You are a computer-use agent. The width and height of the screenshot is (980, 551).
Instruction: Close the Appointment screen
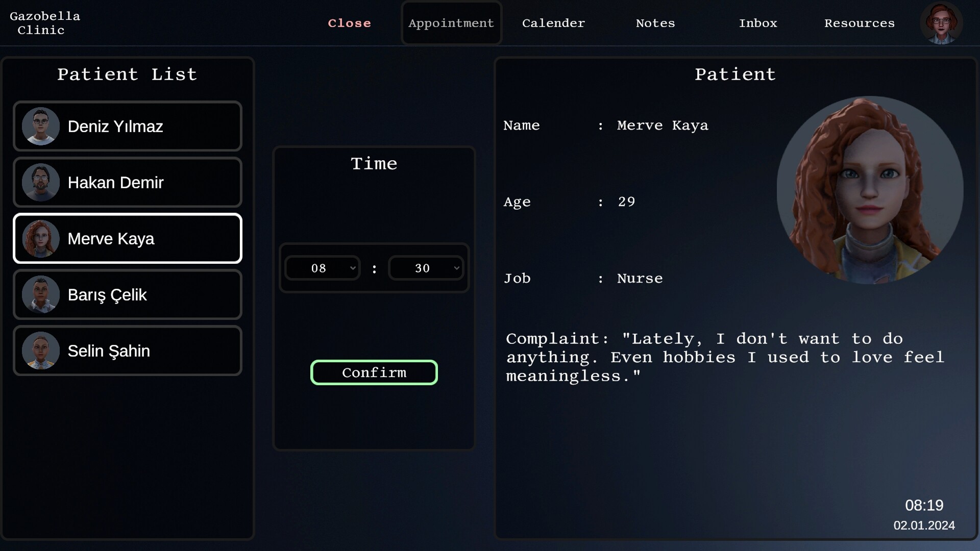click(x=350, y=23)
